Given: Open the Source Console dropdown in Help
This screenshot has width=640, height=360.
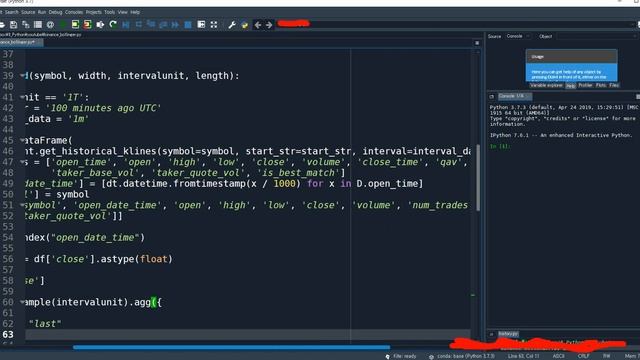Looking at the screenshot, I should coord(518,36).
